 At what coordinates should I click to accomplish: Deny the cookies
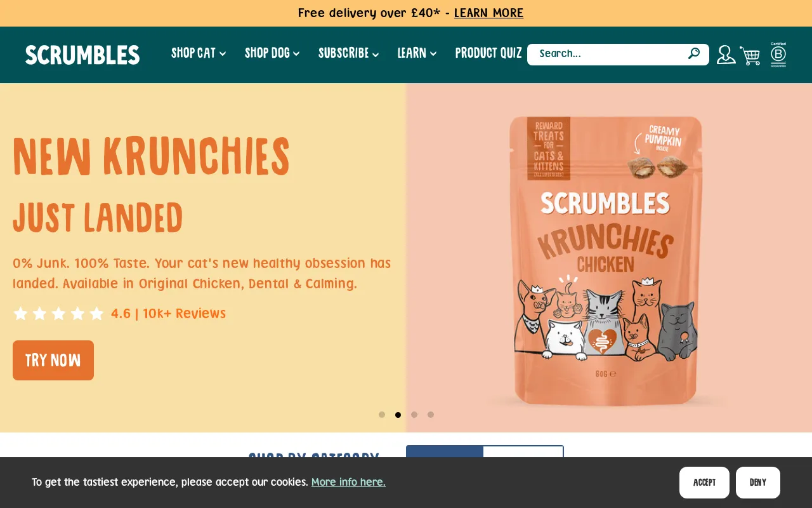pos(758,483)
